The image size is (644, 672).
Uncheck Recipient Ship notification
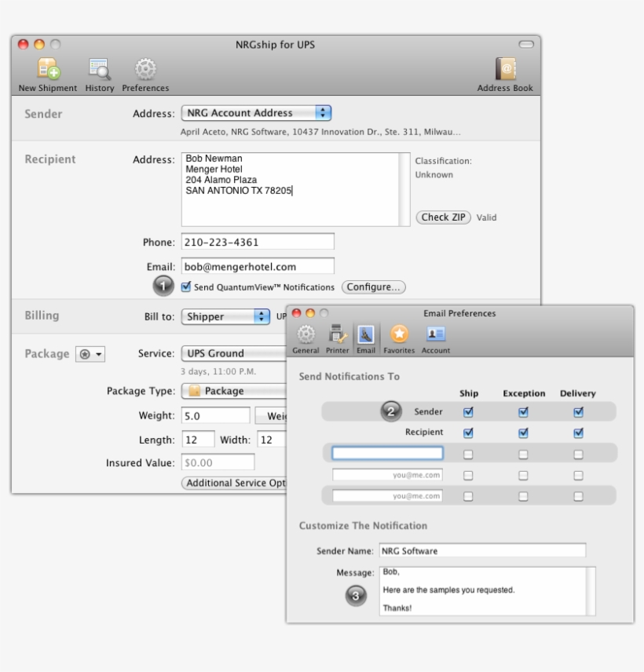[468, 433]
